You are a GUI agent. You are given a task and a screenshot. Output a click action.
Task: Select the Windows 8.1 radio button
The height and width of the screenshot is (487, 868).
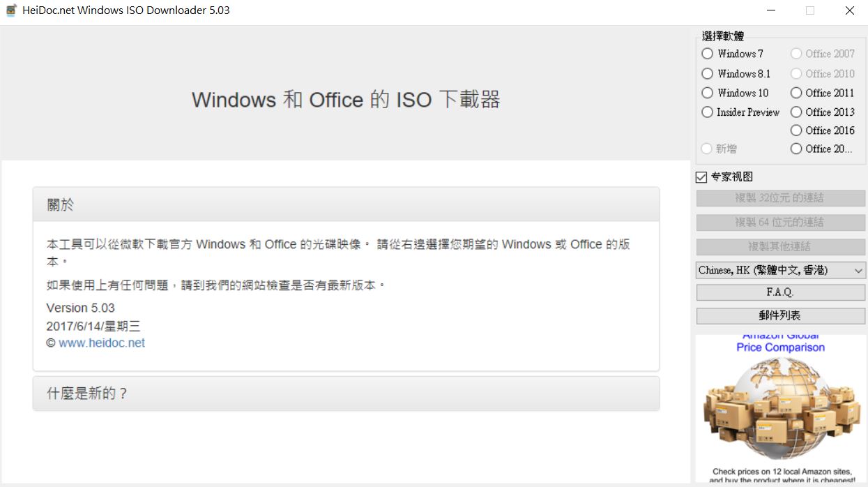[736, 73]
